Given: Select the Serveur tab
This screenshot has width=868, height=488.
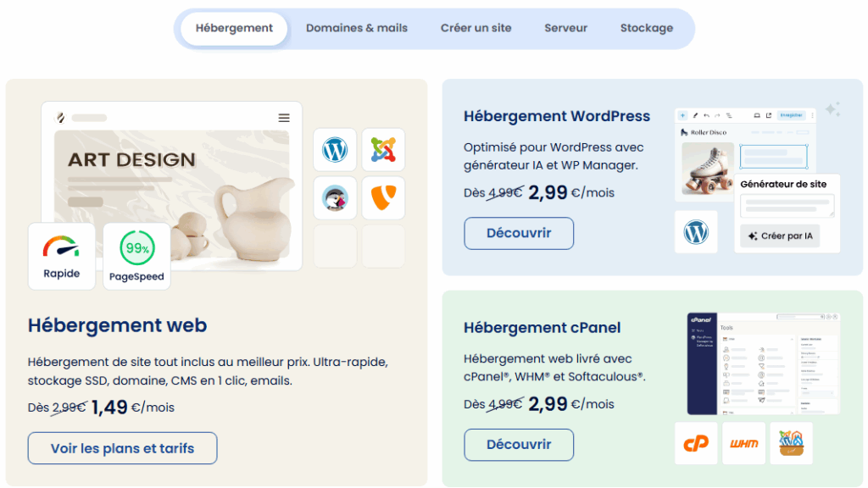Looking at the screenshot, I should 565,28.
